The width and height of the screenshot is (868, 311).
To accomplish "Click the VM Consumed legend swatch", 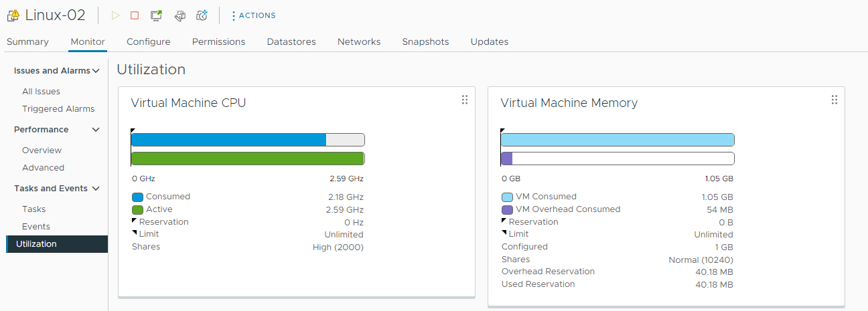I will click(x=507, y=197).
